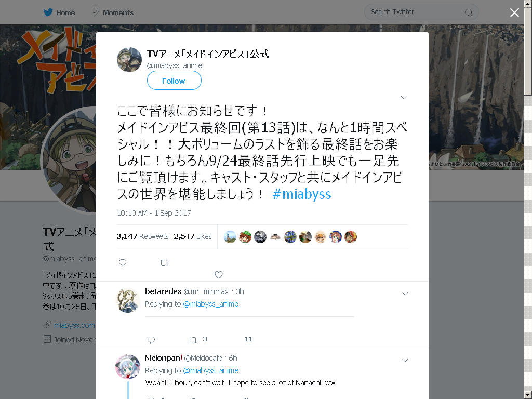Retweet betaredex's reply
This screenshot has height=399, width=532.
[x=193, y=340]
